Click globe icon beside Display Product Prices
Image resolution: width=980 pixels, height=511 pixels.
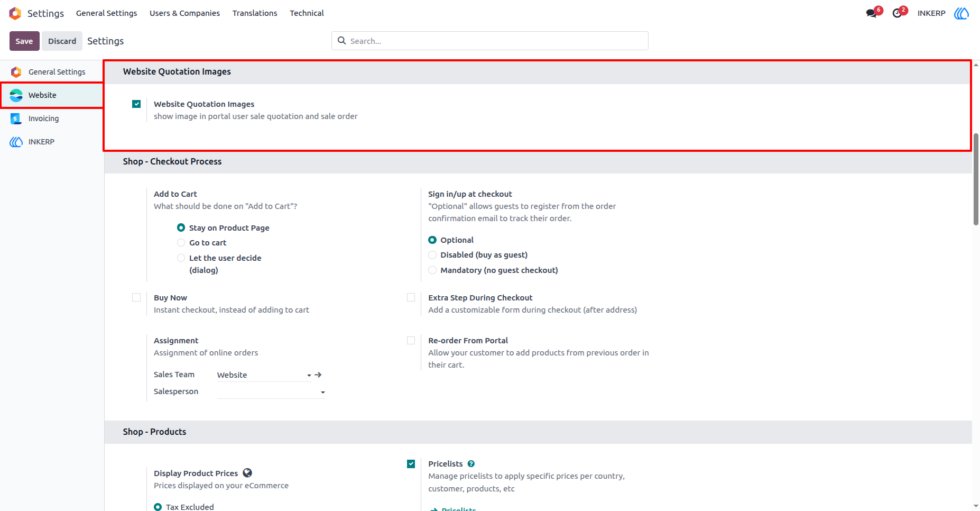(x=247, y=473)
